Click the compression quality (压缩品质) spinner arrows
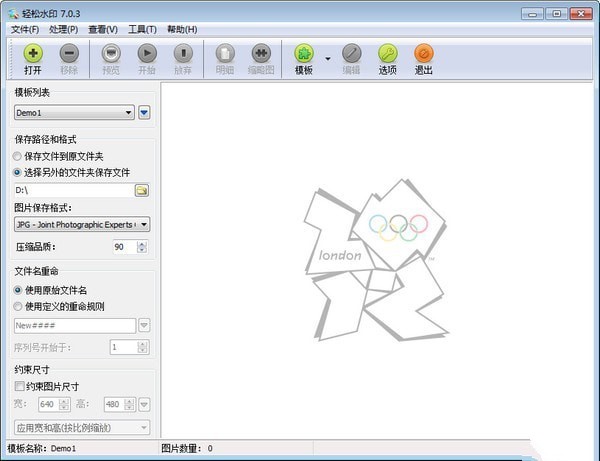 coord(142,247)
